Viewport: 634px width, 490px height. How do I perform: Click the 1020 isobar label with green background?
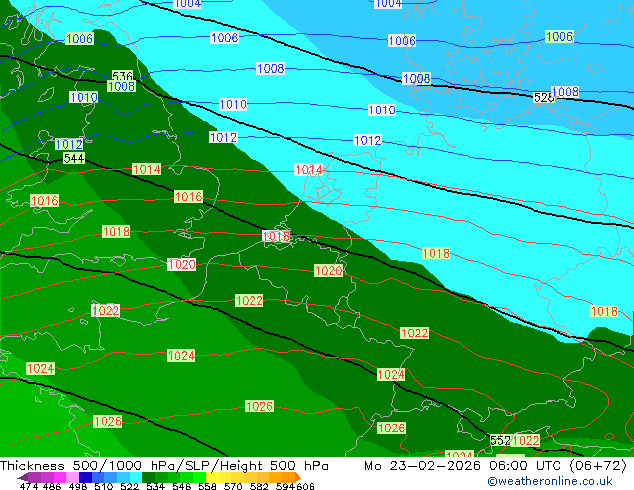pos(328,270)
